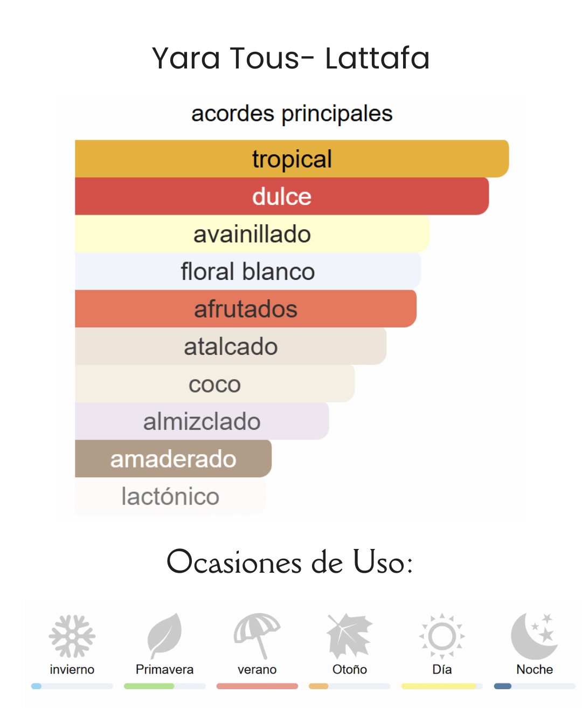
Task: Select the tropical accord bar
Action: [292, 159]
